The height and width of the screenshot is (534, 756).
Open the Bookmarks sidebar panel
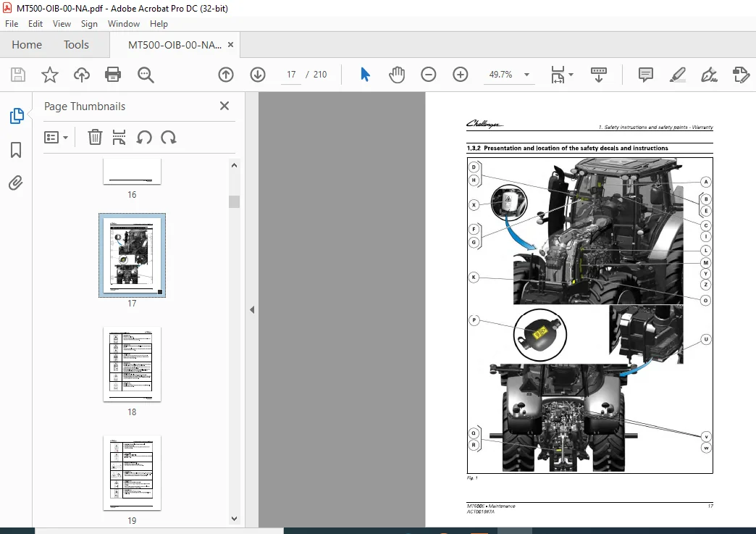click(16, 149)
